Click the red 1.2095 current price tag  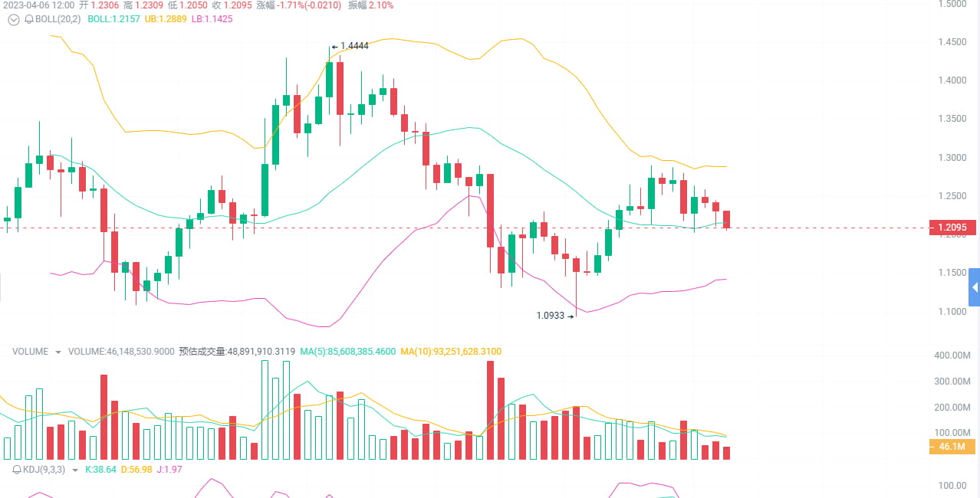953,227
